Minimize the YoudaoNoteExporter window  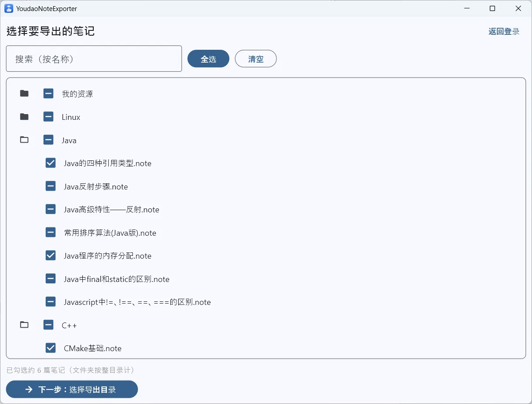click(466, 8)
